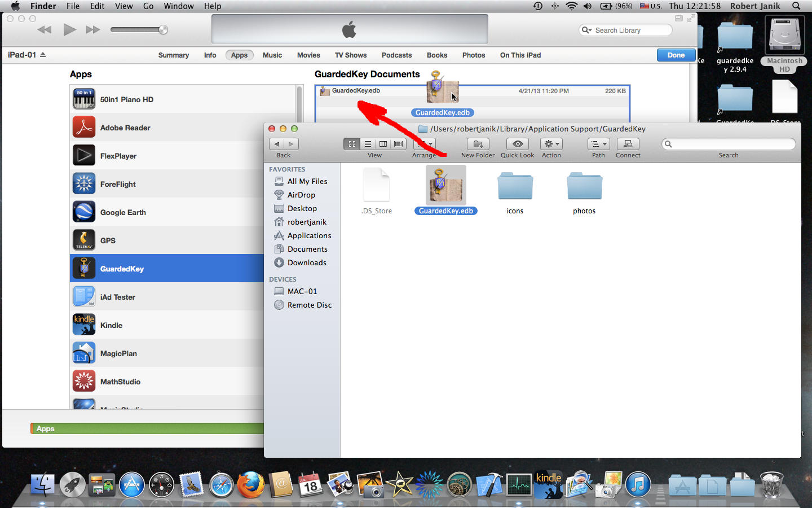Open the Path dropdown in Finder
Image resolution: width=812 pixels, height=508 pixels.
pyautogui.click(x=598, y=144)
